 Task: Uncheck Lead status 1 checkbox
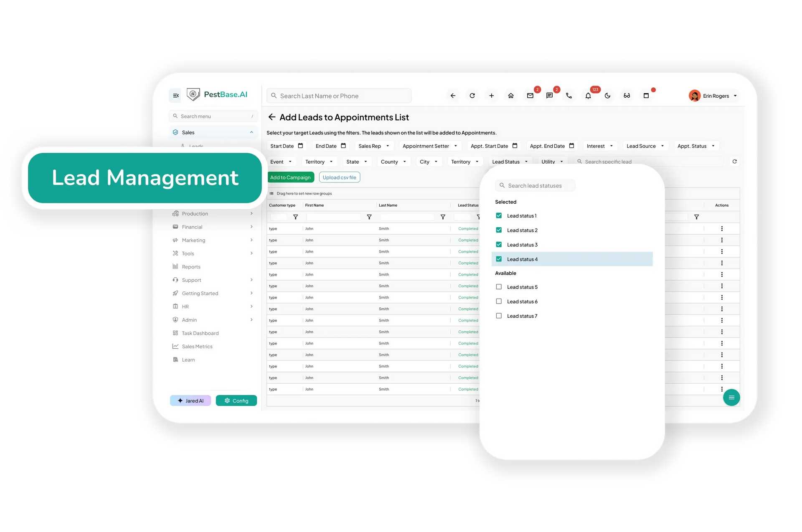click(499, 216)
